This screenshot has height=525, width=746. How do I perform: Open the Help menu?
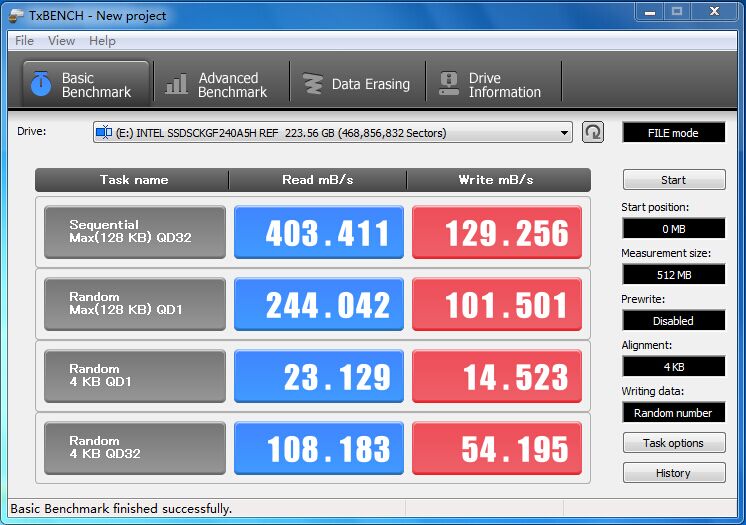(x=102, y=41)
